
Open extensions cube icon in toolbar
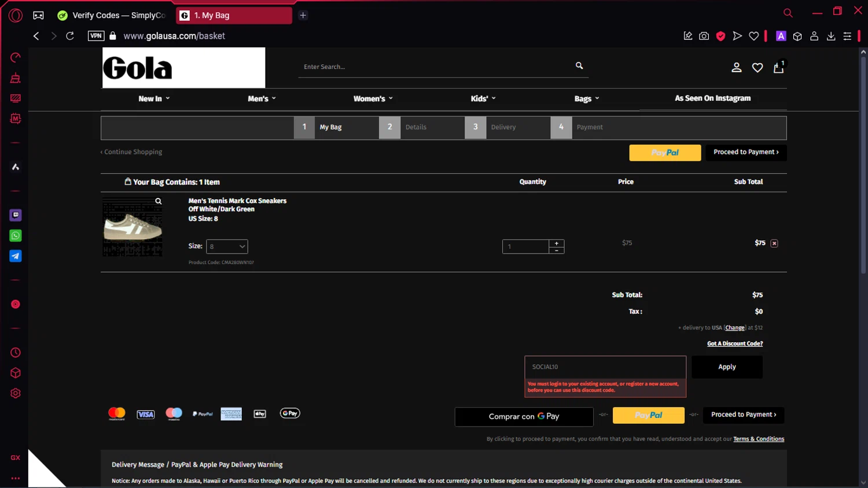(797, 36)
